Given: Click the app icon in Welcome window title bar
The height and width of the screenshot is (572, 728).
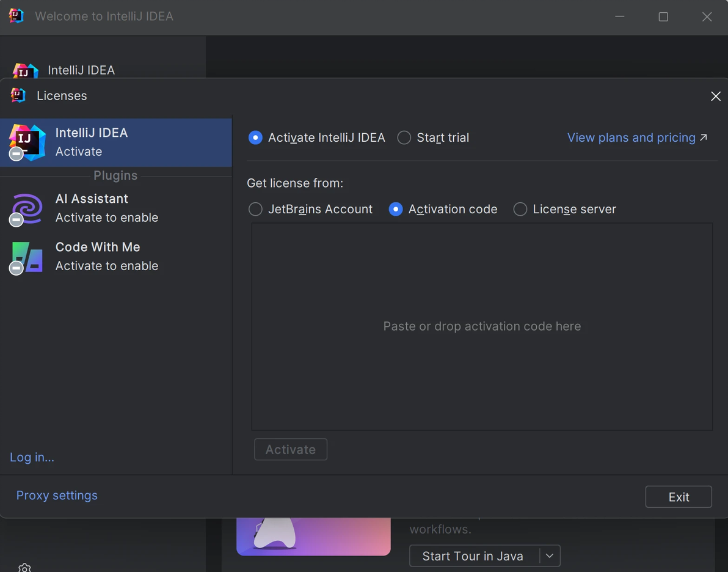Looking at the screenshot, I should click(x=16, y=16).
